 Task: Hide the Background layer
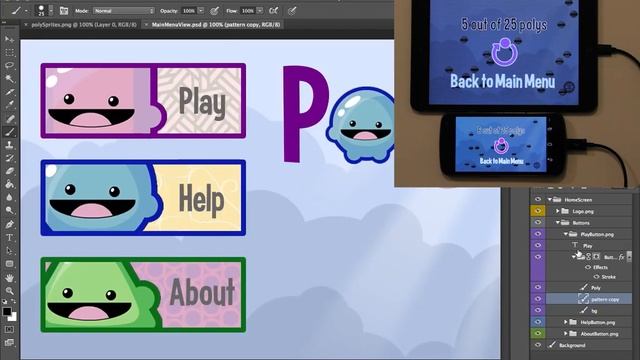click(538, 345)
